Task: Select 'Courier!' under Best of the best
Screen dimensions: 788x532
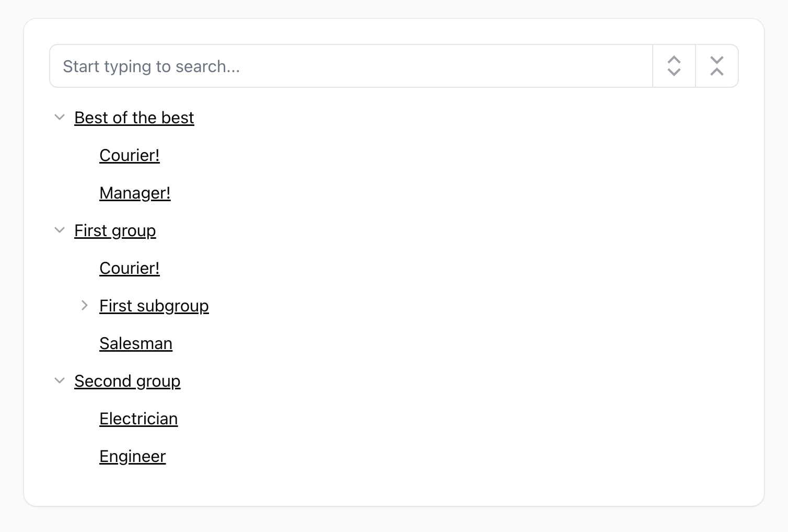Action: 129,155
